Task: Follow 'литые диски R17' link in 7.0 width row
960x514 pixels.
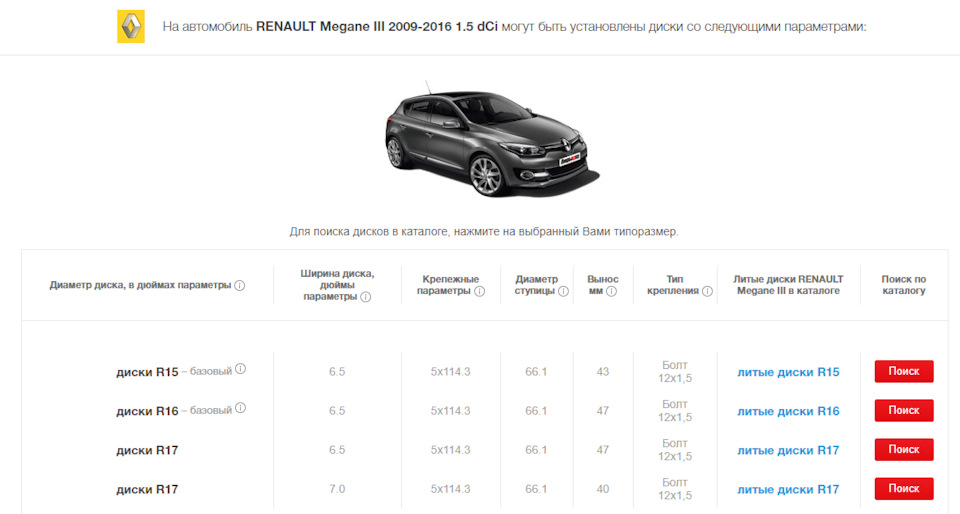Action: pos(788,490)
